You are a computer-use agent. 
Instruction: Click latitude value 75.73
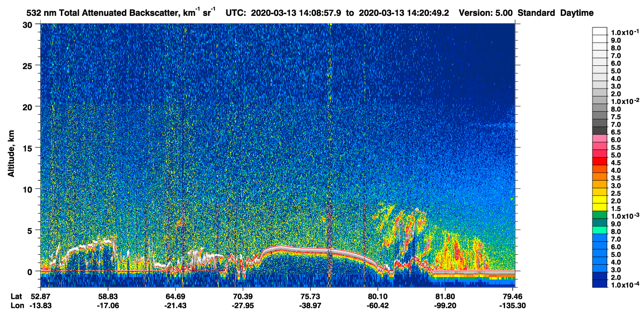click(311, 296)
